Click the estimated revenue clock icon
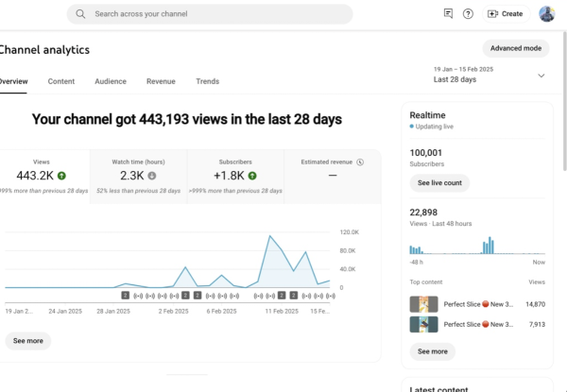The height and width of the screenshot is (392, 567). (x=360, y=162)
